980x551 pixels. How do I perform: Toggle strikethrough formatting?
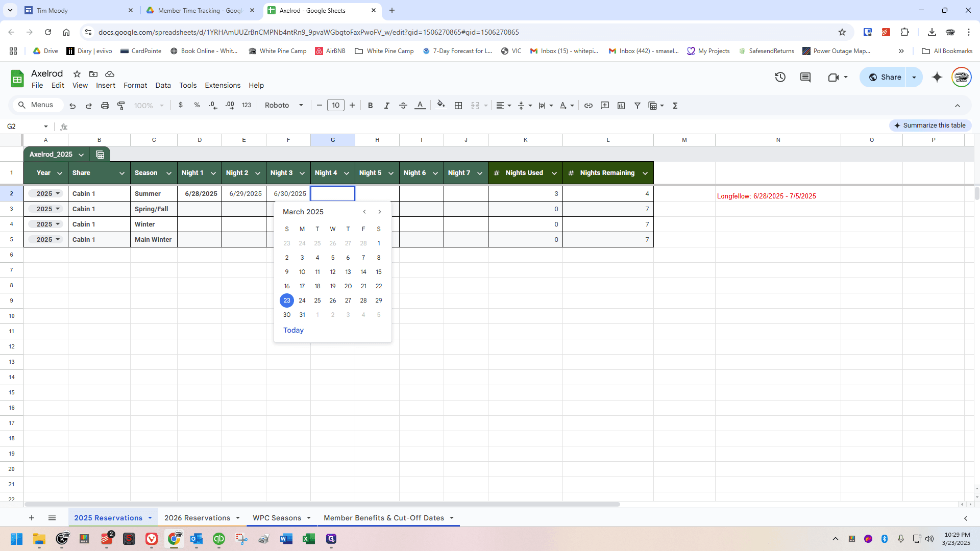[x=403, y=106]
